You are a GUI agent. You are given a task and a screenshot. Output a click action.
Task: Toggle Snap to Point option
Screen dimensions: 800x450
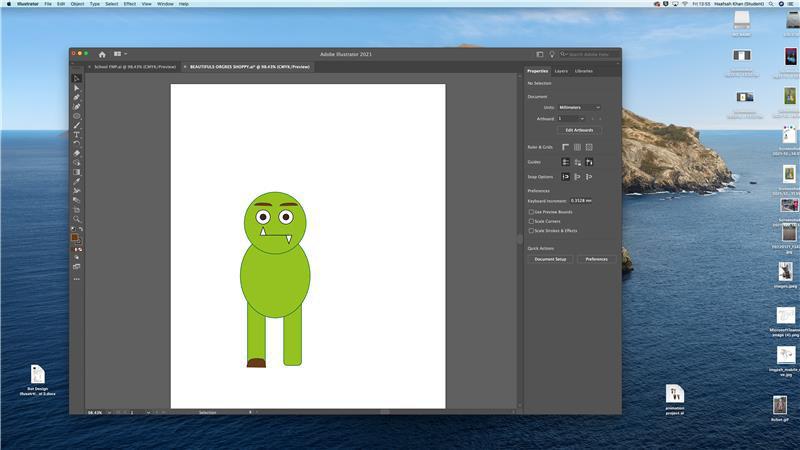click(x=565, y=177)
